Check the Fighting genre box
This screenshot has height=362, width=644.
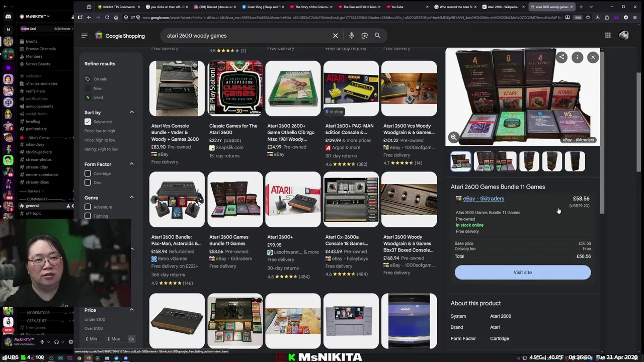click(x=88, y=216)
